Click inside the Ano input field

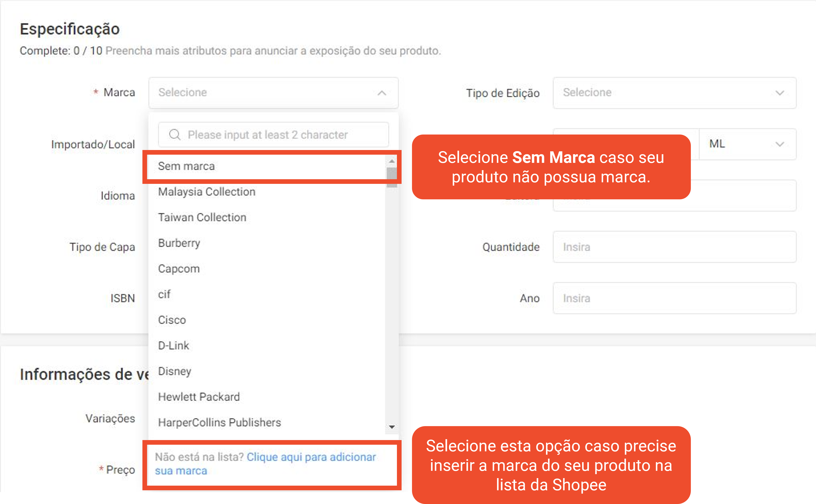tap(674, 298)
